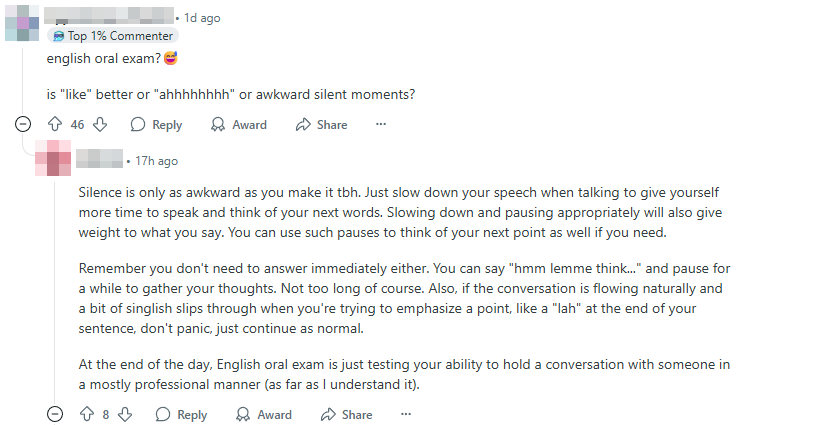This screenshot has height=425, width=815.
Task: Give an award to the 17h reply
Action: click(x=264, y=415)
